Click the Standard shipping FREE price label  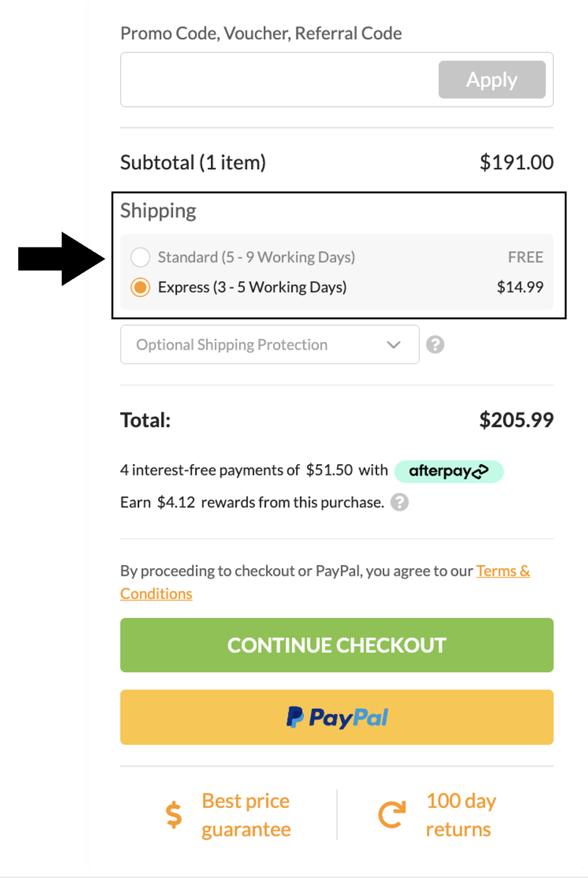(525, 257)
